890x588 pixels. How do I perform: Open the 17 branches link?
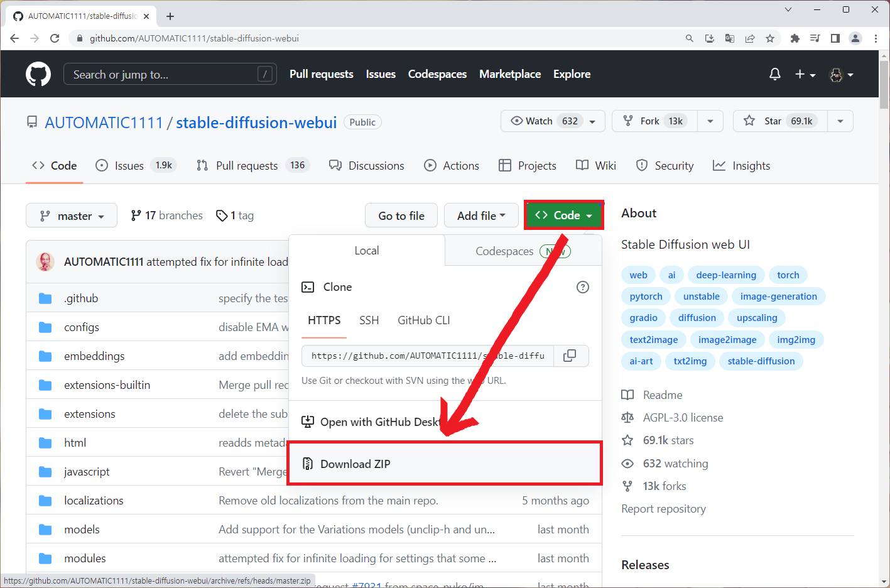pos(166,215)
